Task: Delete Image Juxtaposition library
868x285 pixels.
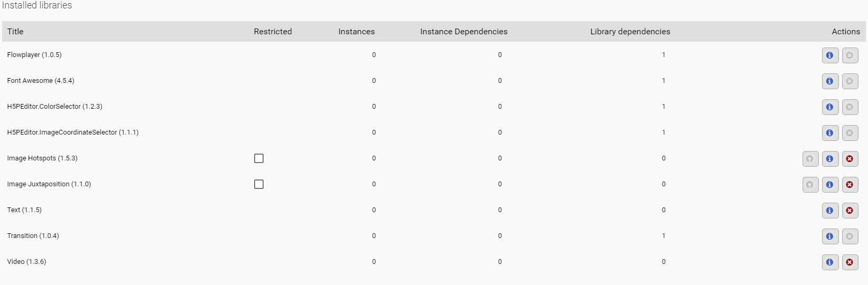Action: (x=850, y=185)
